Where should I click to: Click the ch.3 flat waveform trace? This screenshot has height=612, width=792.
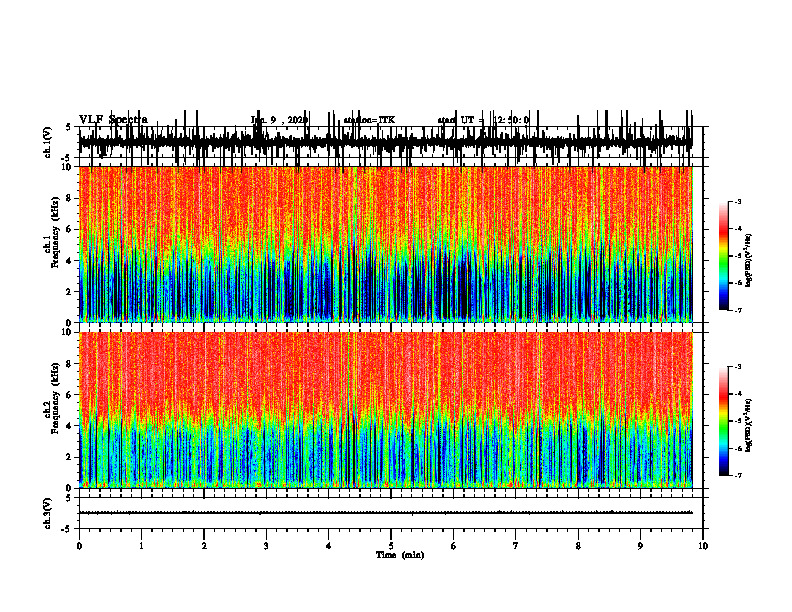pos(386,513)
